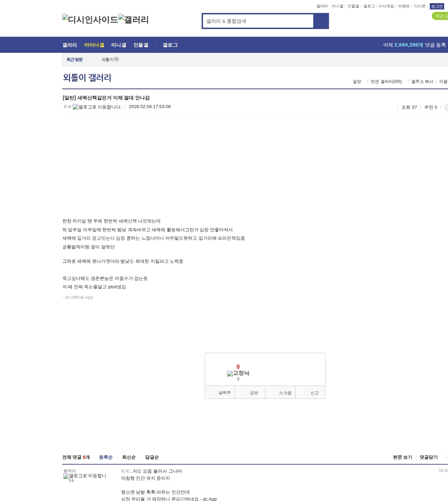The height and width of the screenshot is (501, 448).
Task: Click top utility link 갤러리
Action: [322, 6]
